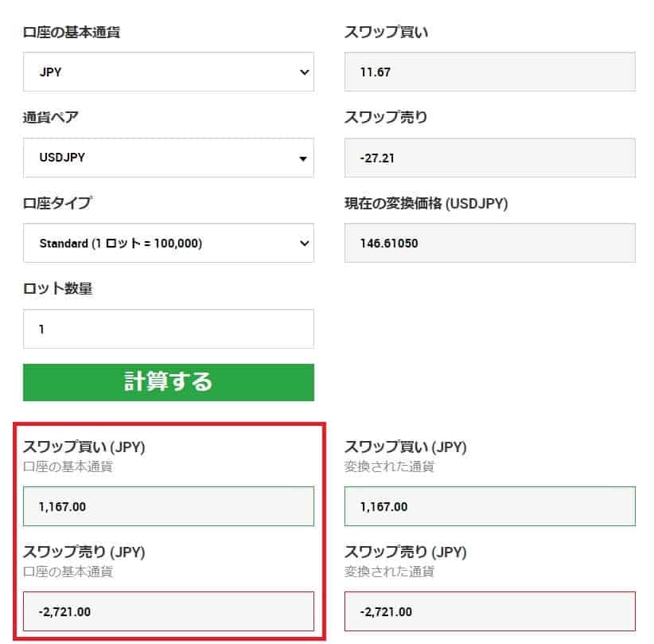Select the 1,167.00 base currency swap buy result
Viewport: 654px width, 644px height.
tap(168, 505)
